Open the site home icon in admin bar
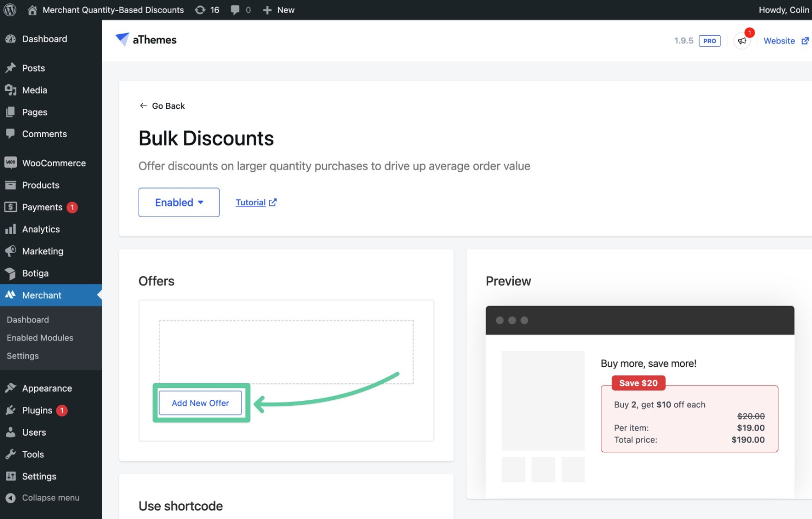This screenshot has height=519, width=812. point(32,10)
